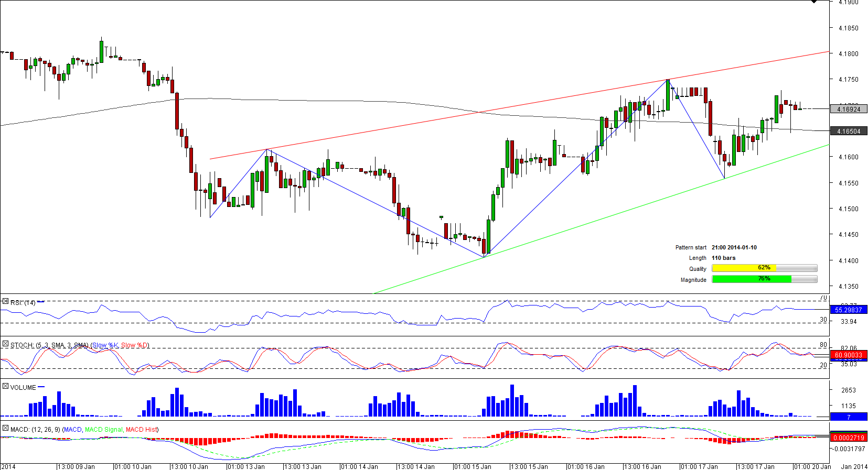Close the STOCH indicator panel
Screen dimensions: 868x470
(x=5, y=344)
